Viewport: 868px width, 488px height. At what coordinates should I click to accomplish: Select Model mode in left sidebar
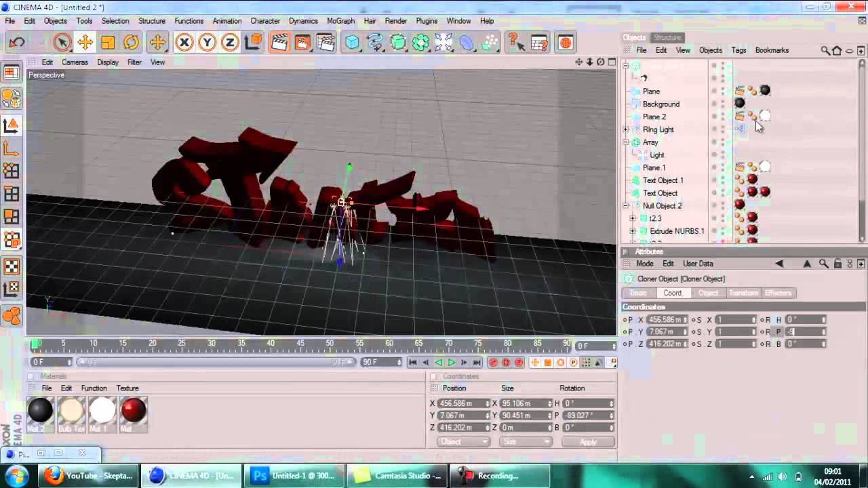12,125
